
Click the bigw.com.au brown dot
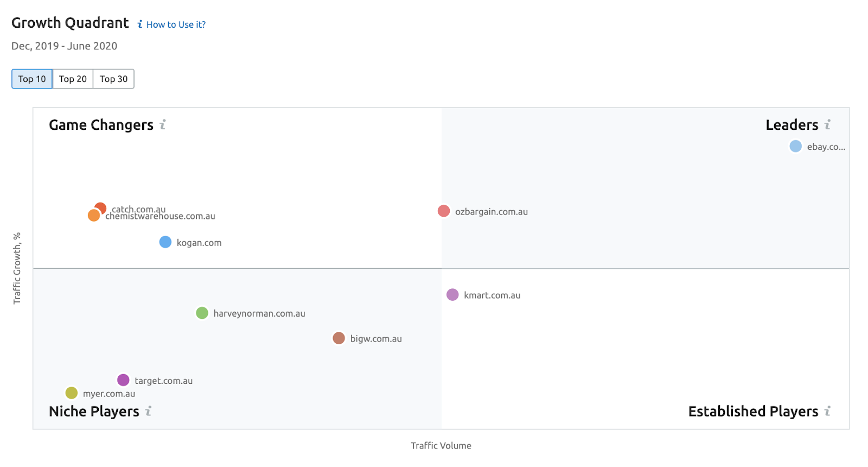pyautogui.click(x=339, y=338)
